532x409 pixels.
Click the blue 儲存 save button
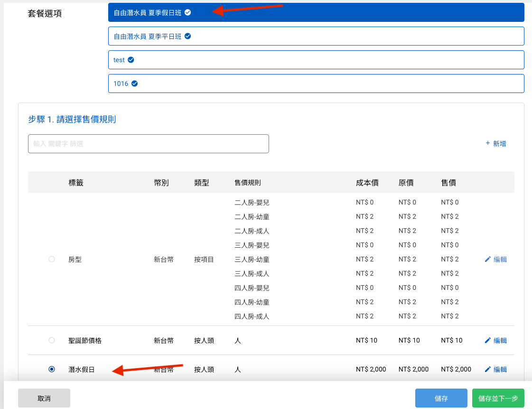441,398
